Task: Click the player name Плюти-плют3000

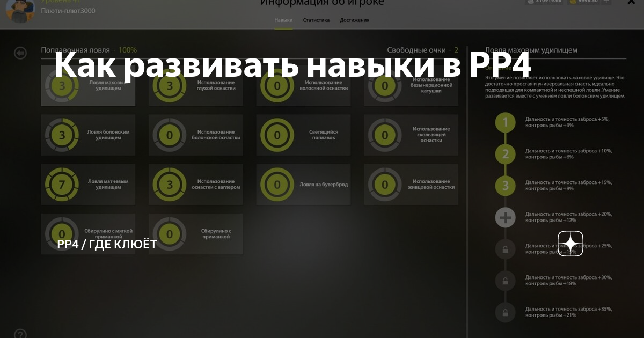Action: tap(68, 11)
